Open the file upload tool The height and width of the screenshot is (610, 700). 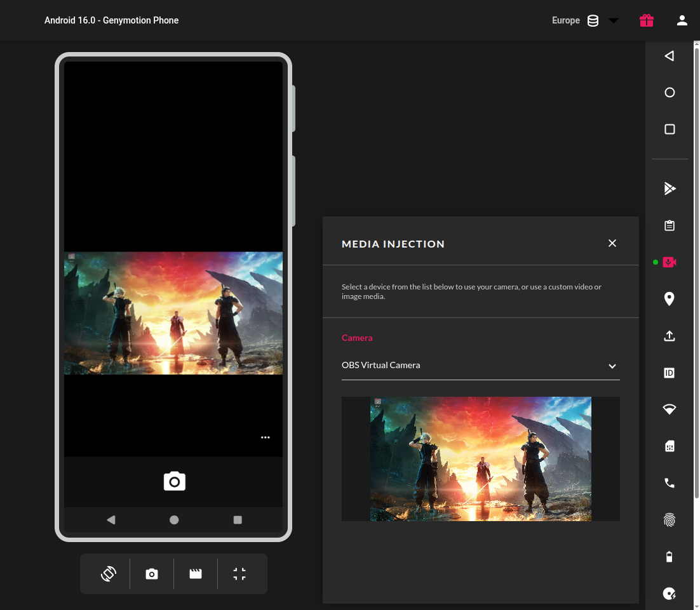point(670,336)
